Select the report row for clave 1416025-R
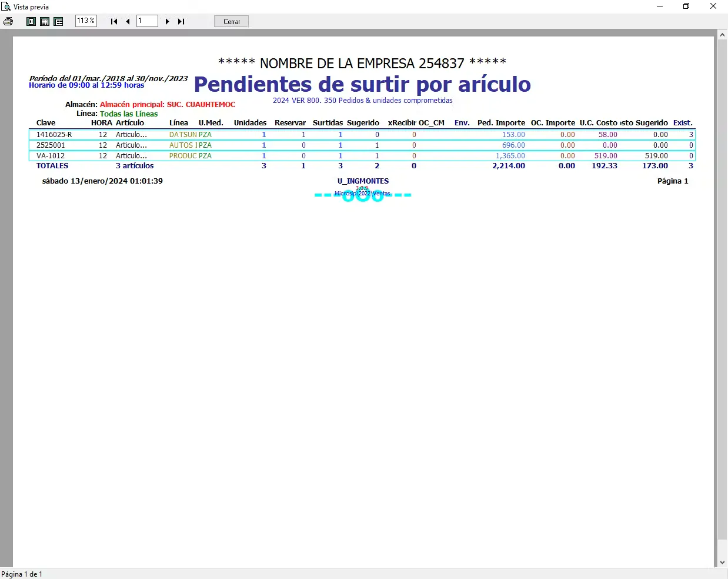This screenshot has width=728, height=579. pyautogui.click(x=362, y=135)
